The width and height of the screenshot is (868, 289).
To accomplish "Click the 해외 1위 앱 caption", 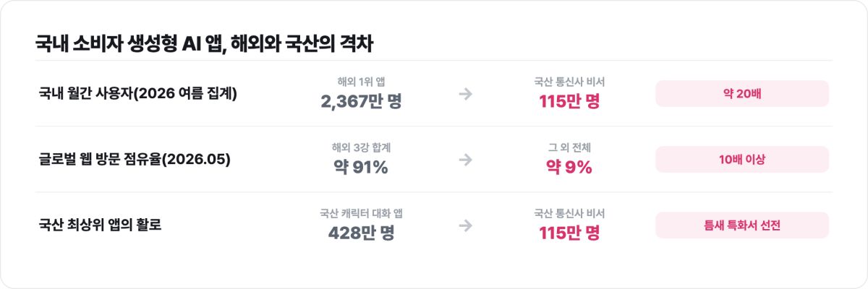I will (x=361, y=82).
